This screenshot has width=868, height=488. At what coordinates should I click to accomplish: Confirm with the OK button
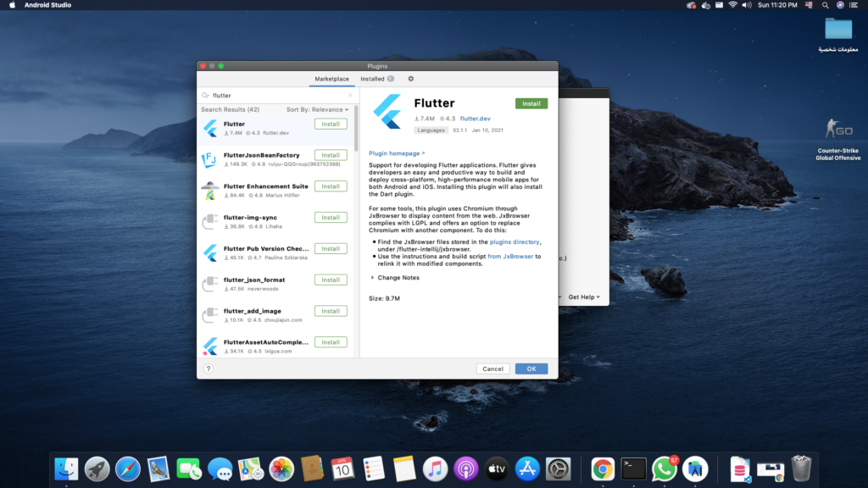(x=531, y=369)
